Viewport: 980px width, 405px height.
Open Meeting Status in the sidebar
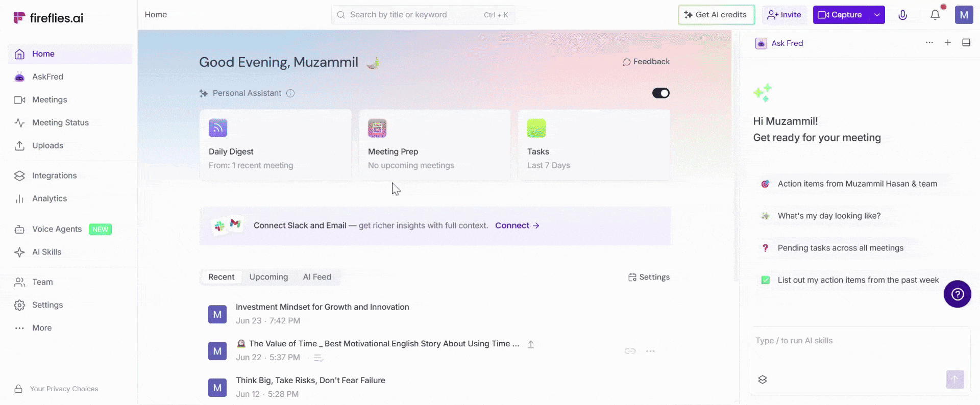pyautogui.click(x=70, y=123)
